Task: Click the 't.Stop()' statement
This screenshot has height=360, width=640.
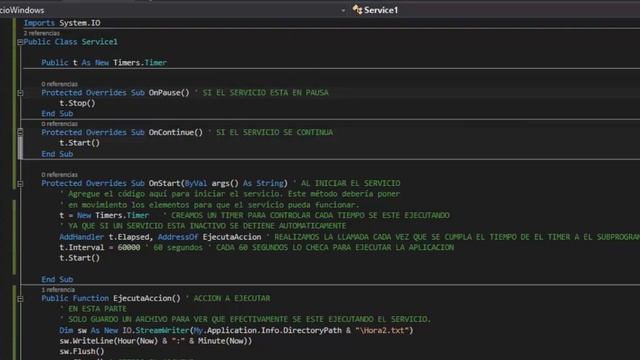Action: tap(77, 103)
